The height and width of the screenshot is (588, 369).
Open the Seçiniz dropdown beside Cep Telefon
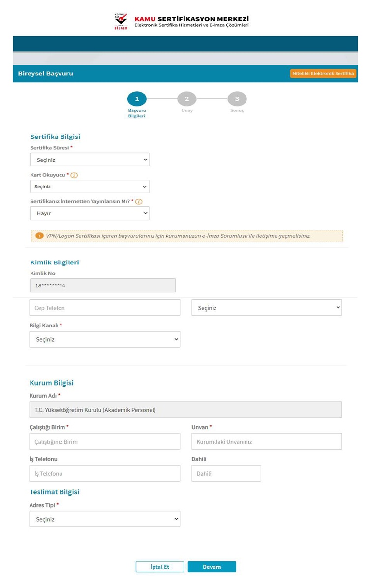coord(267,307)
